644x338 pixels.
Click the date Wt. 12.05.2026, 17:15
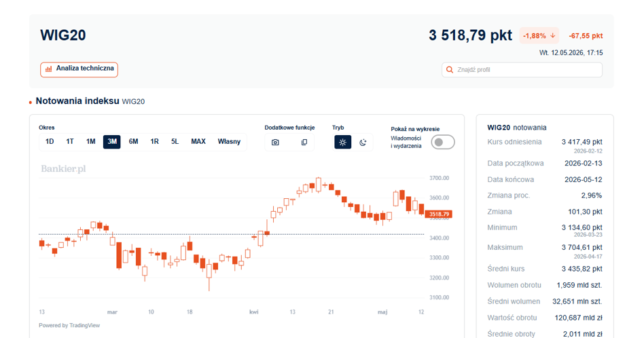571,53
